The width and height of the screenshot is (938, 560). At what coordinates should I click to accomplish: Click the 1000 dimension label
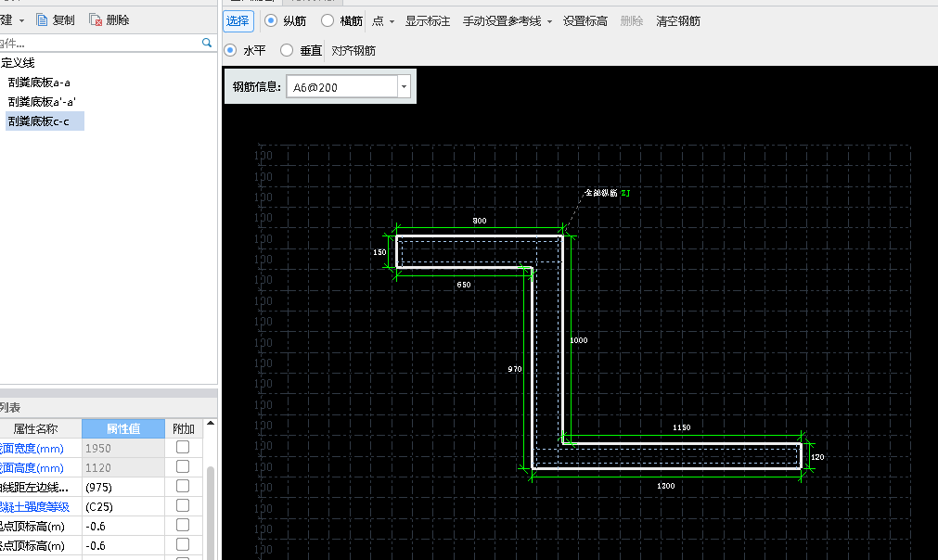(578, 340)
